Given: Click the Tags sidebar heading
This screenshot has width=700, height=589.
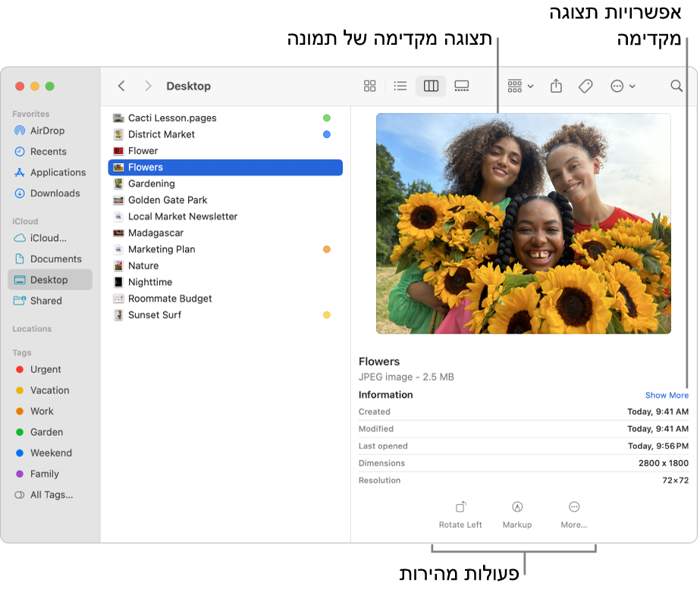Looking at the screenshot, I should tap(22, 352).
